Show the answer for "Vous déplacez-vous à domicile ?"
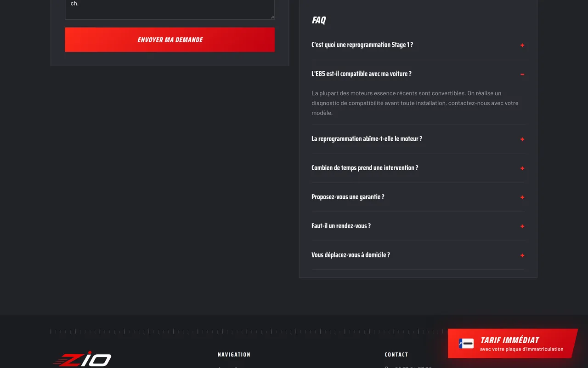 point(418,255)
